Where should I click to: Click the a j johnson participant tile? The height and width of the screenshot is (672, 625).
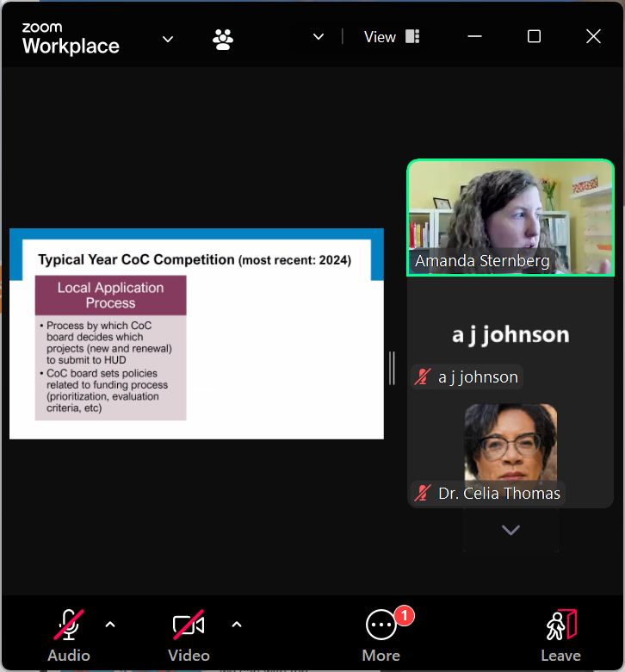(x=511, y=334)
